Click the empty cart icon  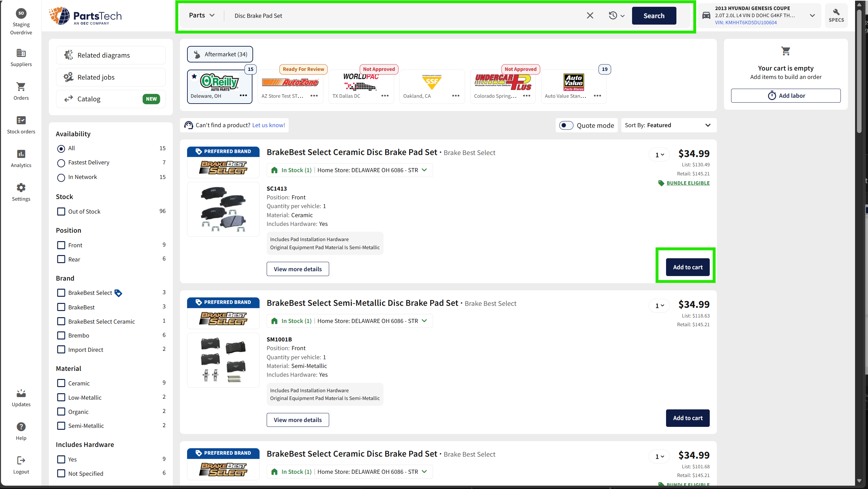coord(785,51)
